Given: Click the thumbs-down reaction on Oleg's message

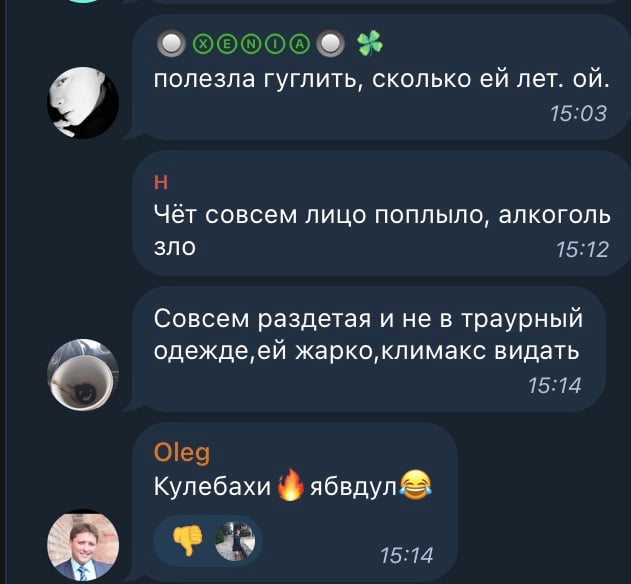Looking at the screenshot, I should click(x=187, y=541).
